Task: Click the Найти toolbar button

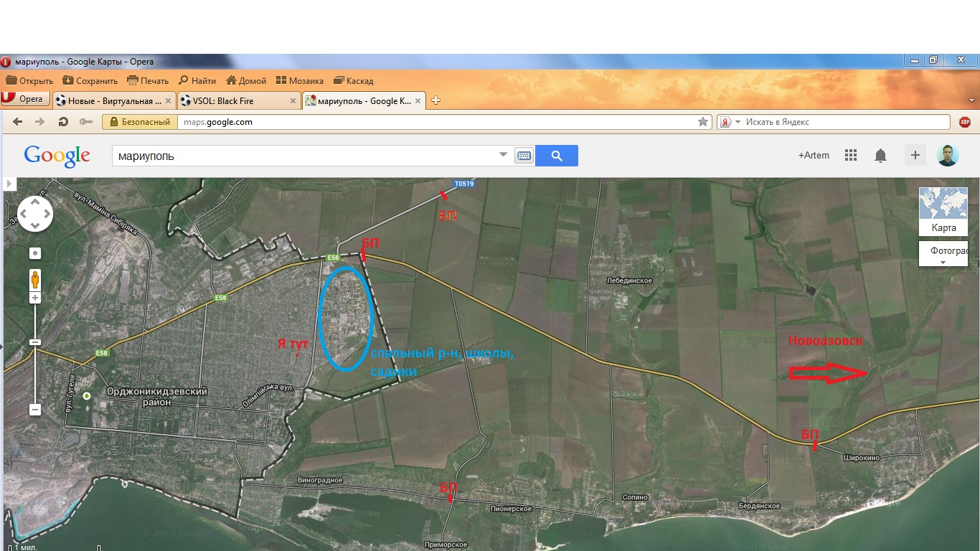Action: (x=197, y=81)
